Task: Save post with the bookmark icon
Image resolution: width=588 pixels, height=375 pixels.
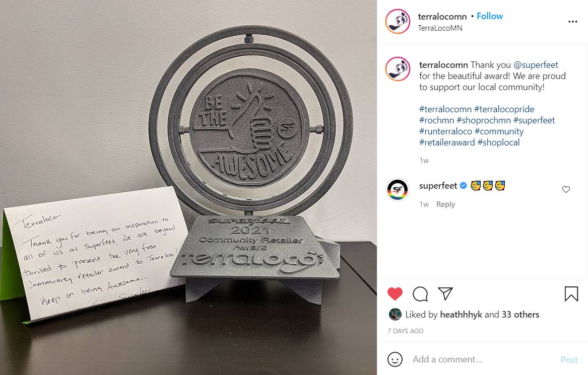Action: click(x=571, y=294)
